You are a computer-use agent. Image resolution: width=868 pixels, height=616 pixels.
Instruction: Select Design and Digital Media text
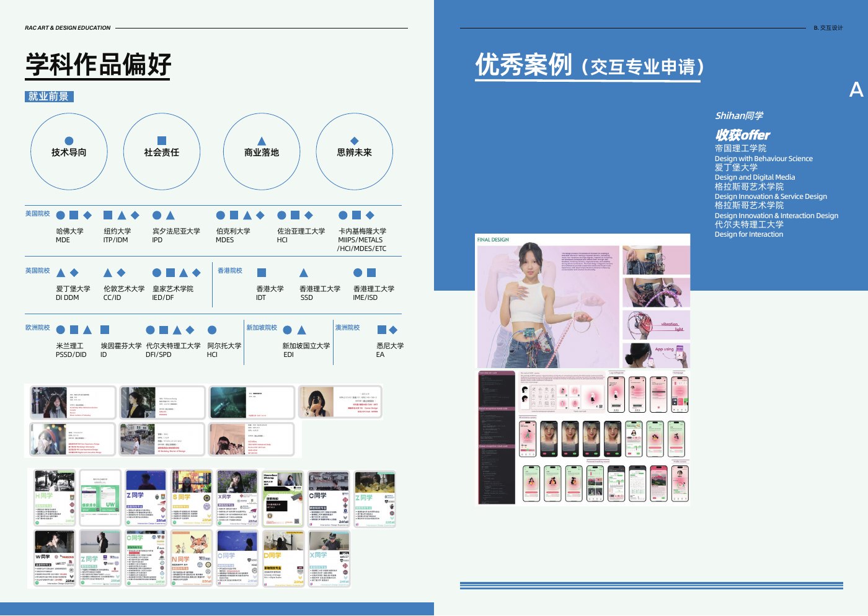pos(755,177)
